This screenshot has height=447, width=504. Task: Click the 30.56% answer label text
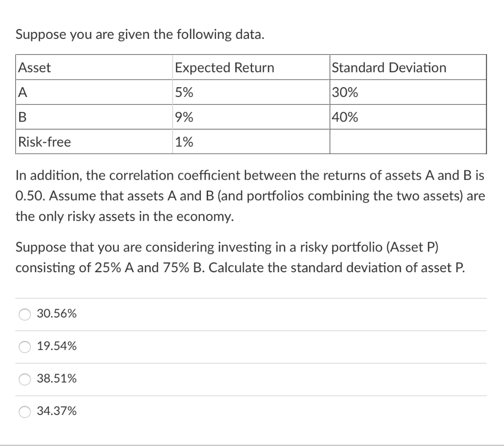[x=57, y=314]
